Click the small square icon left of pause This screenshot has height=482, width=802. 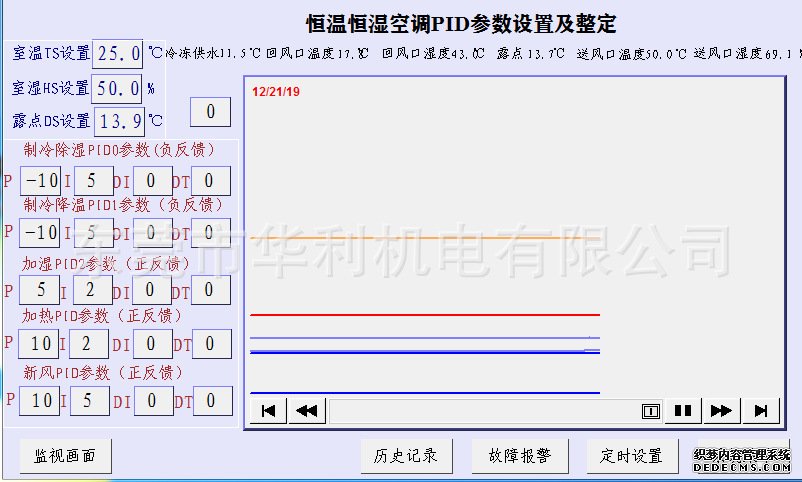650,410
